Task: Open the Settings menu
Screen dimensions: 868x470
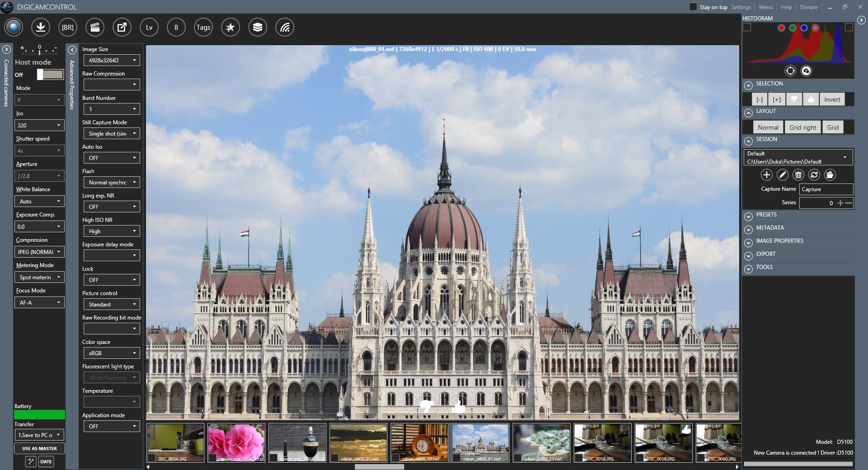Action: click(x=741, y=7)
